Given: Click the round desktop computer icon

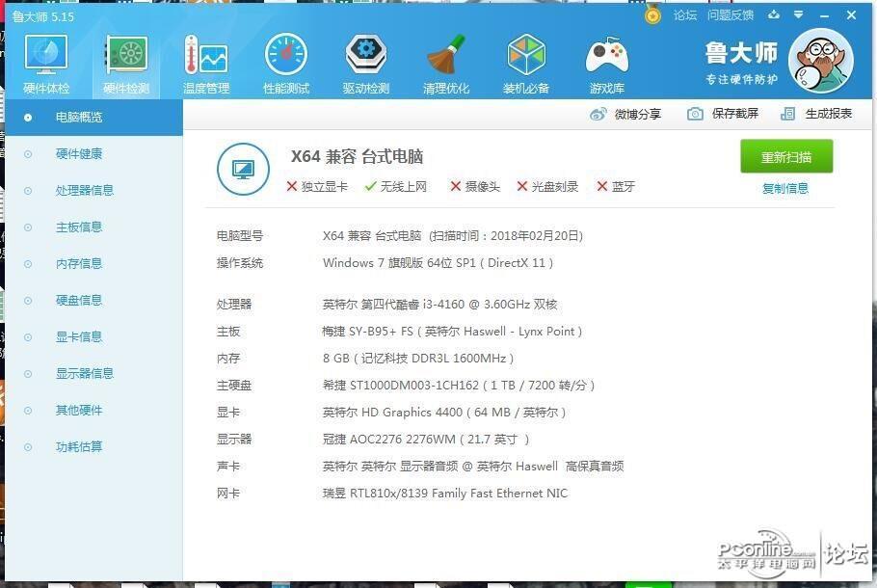Looking at the screenshot, I should (x=243, y=169).
